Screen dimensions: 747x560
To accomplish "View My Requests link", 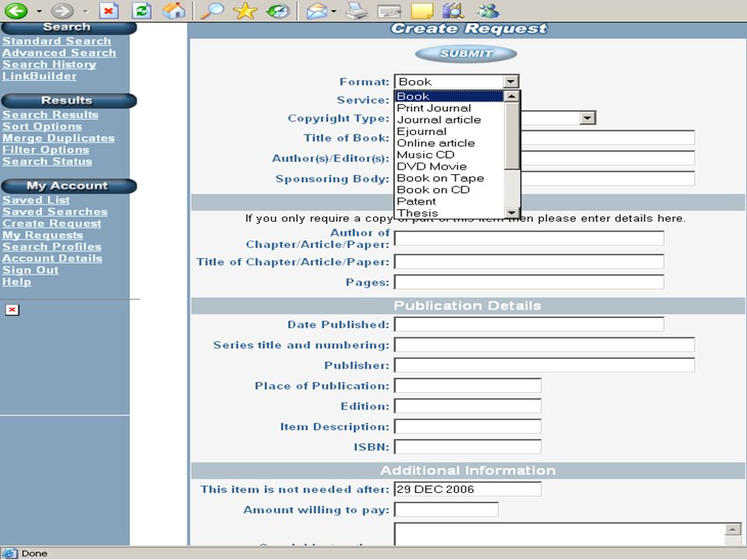I will (x=42, y=235).
